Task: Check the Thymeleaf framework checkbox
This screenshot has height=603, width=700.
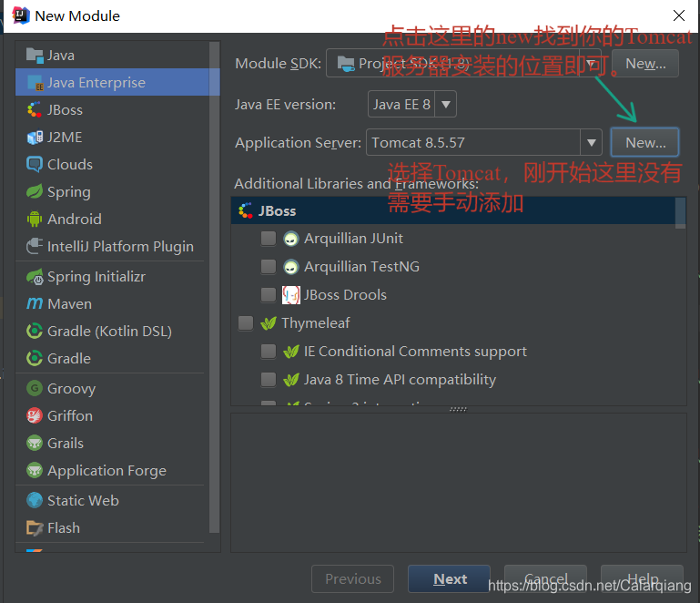Action: point(246,323)
